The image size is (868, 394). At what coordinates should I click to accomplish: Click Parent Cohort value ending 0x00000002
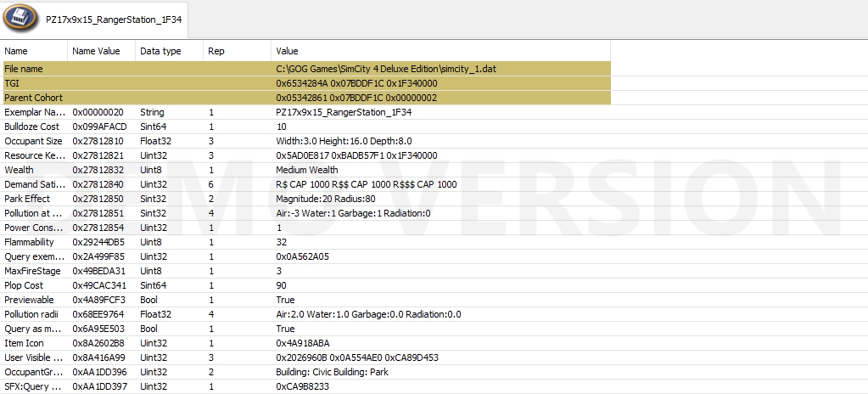(x=356, y=98)
